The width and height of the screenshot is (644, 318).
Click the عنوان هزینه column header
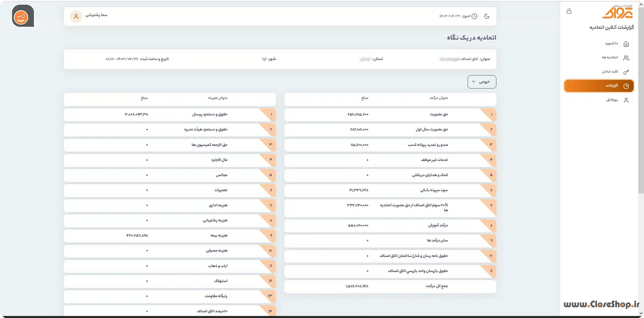coord(218,98)
